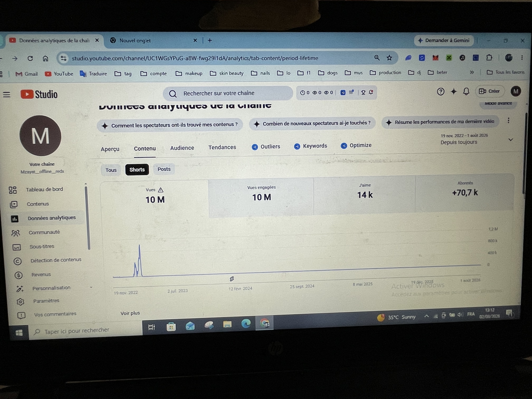Reload the page with the refresh icon
This screenshot has height=399, width=532.
pos(30,58)
